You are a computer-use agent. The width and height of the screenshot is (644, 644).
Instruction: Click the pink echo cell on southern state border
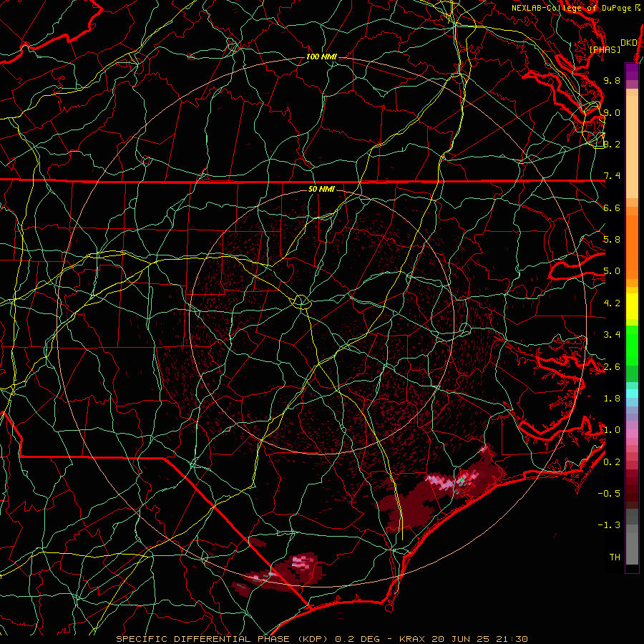pyautogui.click(x=302, y=563)
